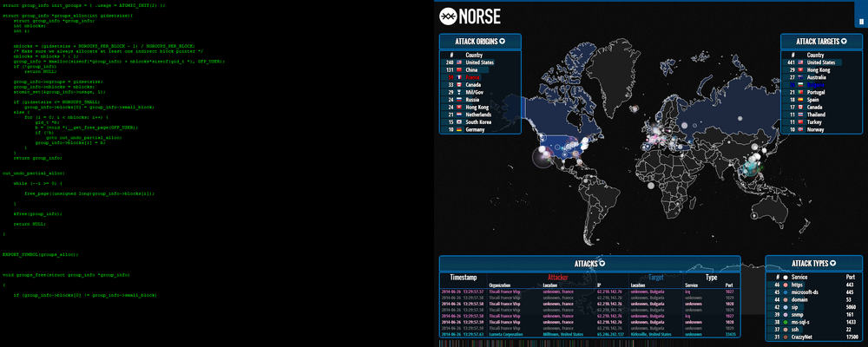Click the Spain flag icon

tap(800, 100)
